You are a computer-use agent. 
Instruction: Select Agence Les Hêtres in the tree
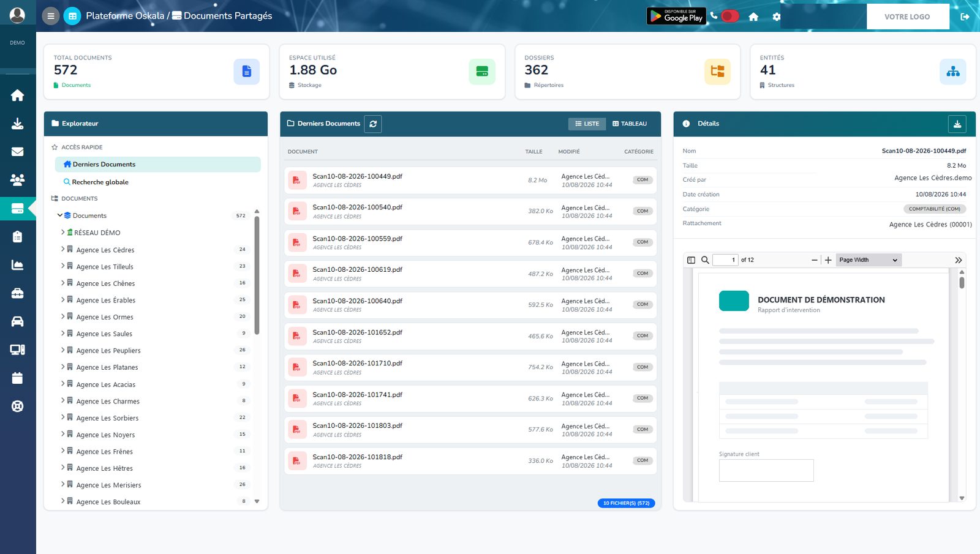click(x=105, y=468)
